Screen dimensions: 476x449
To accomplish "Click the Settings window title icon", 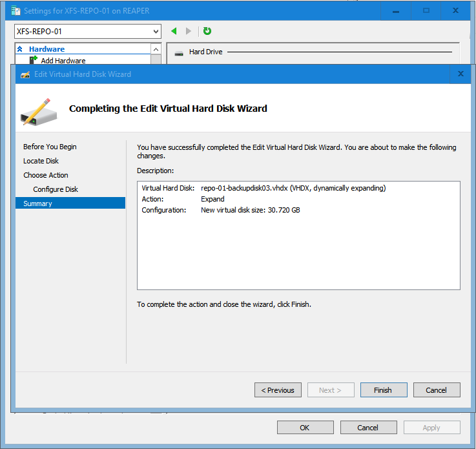I will (16, 10).
